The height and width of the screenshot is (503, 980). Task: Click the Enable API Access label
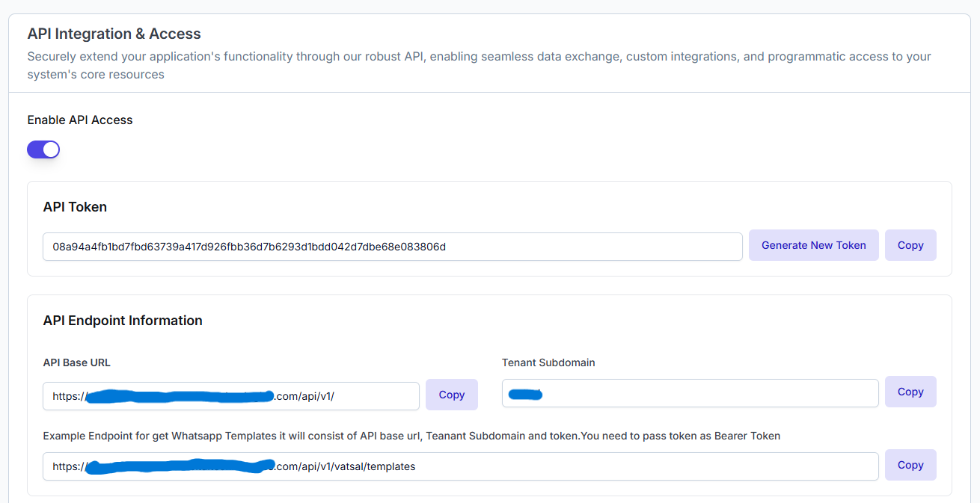tap(79, 120)
